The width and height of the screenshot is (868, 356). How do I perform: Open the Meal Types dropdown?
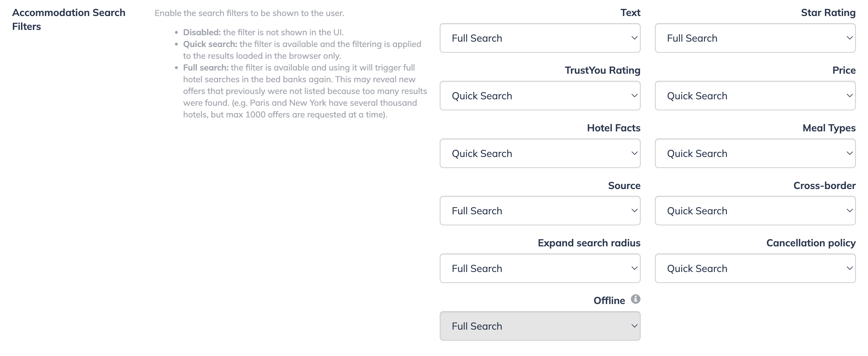[755, 153]
